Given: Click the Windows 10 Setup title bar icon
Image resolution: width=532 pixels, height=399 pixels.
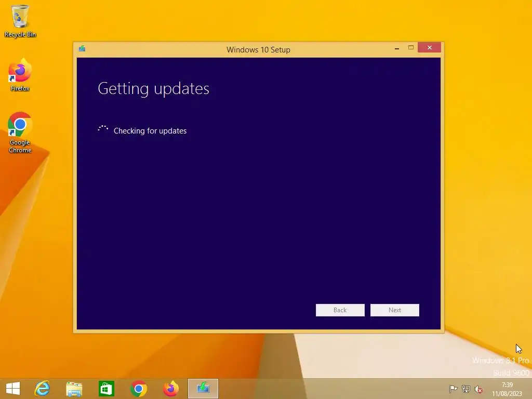Looking at the screenshot, I should pyautogui.click(x=82, y=48).
